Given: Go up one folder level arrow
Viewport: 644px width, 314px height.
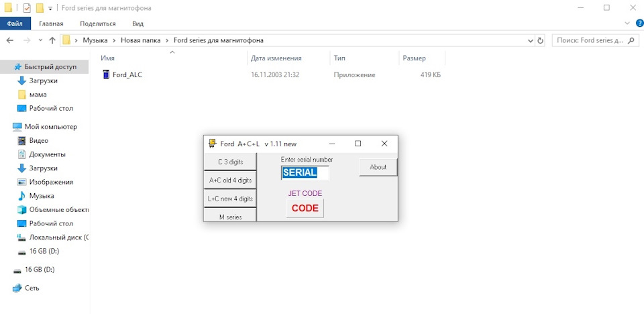Looking at the screenshot, I should (x=52, y=40).
